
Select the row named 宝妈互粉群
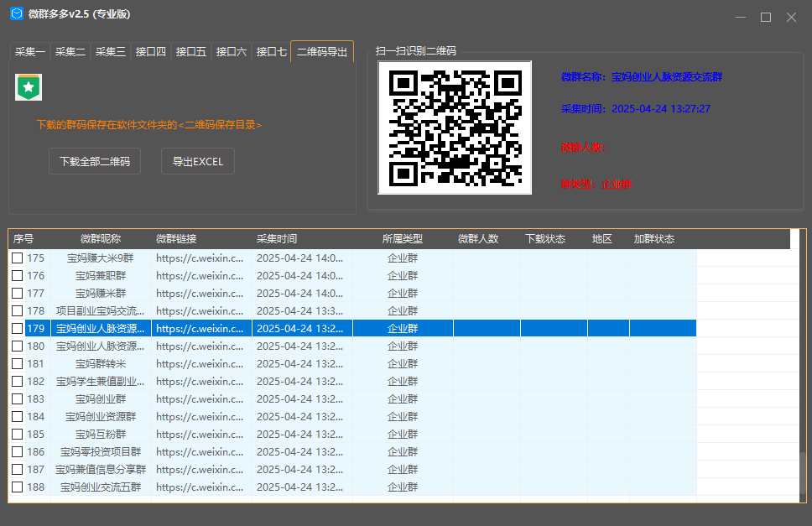352,434
